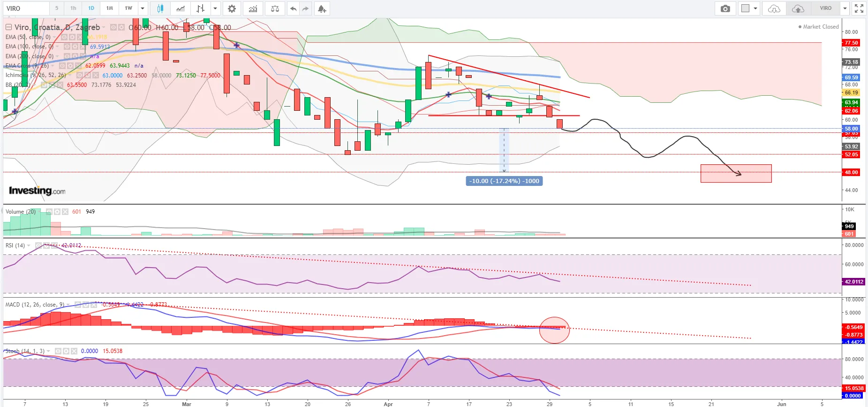
Task: Open the chart type dropdown arrow
Action: point(215,8)
